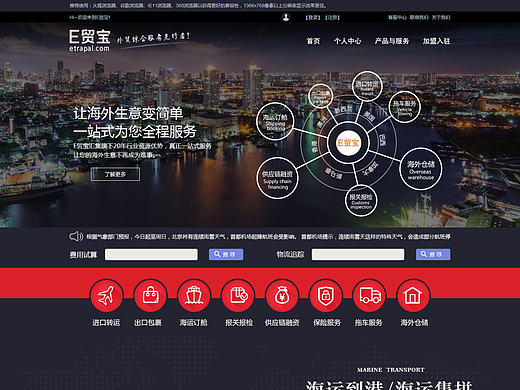Click the 保险服务 label text
Screen dimensions: 520x390
[327, 323]
